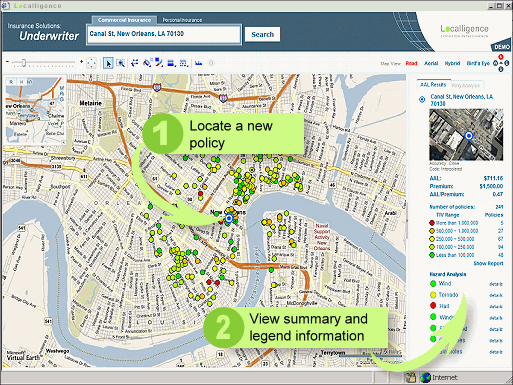513x385 pixels.
Task: Click the map zoom slider handle
Action: 24,63
